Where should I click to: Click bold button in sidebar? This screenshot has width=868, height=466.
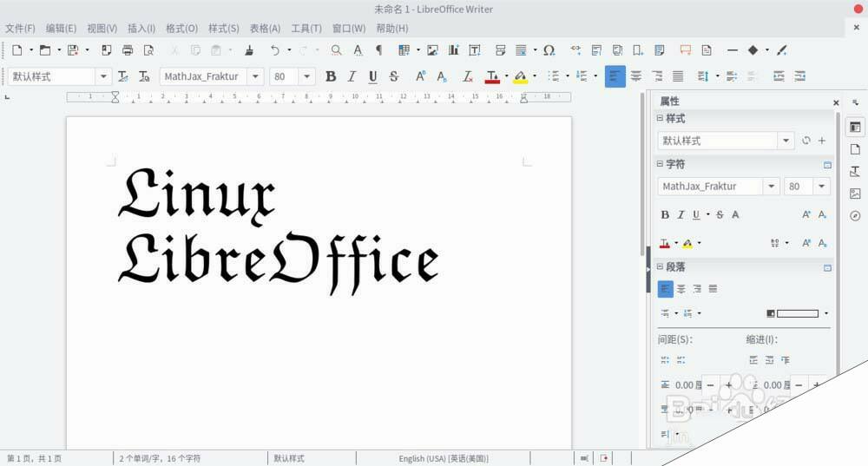[x=665, y=214]
